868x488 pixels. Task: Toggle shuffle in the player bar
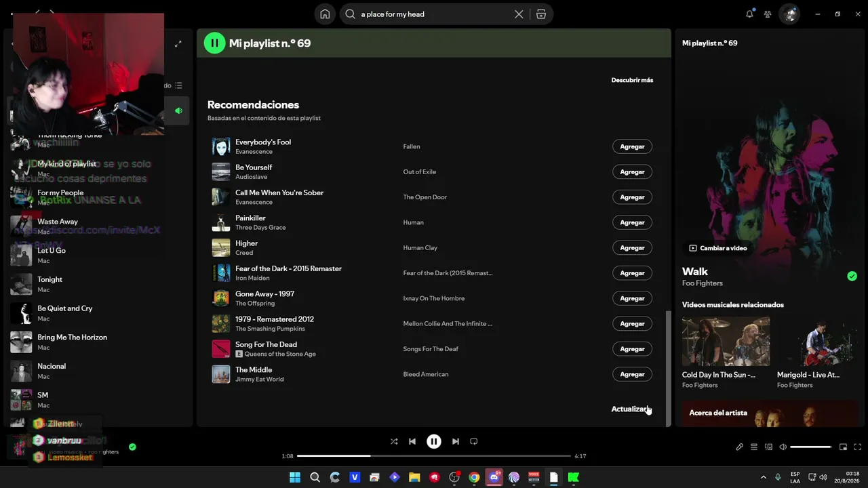[394, 441]
